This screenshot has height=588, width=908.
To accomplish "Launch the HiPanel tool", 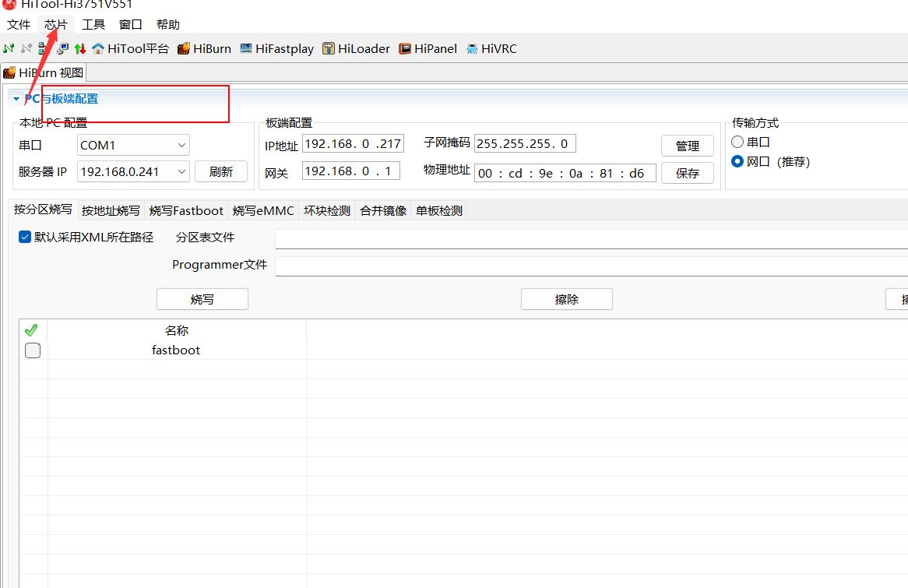I will click(x=428, y=48).
